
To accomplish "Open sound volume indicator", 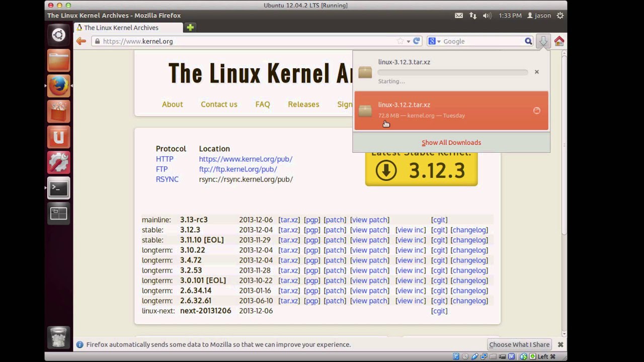I will coord(487,16).
